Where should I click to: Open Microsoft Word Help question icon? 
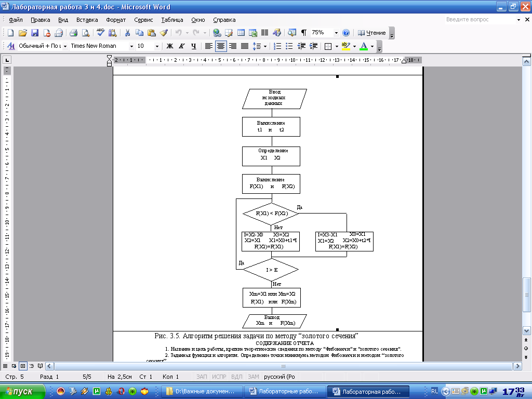[345, 33]
